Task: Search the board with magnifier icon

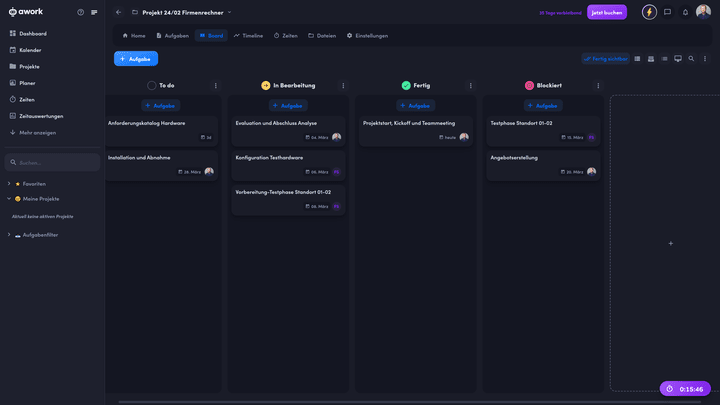Action: (x=691, y=59)
